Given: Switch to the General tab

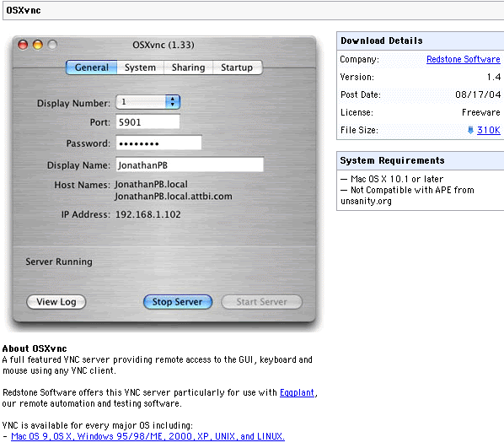Looking at the screenshot, I should point(92,67).
